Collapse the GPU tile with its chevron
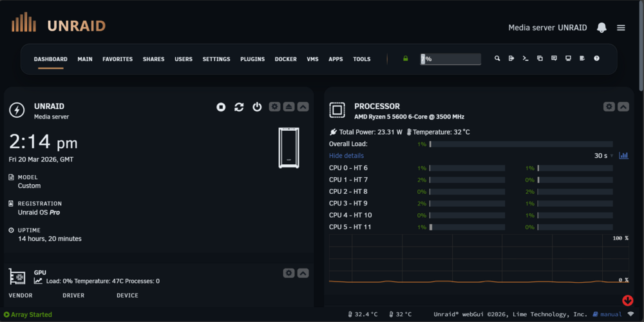The image size is (644, 322). tap(303, 273)
